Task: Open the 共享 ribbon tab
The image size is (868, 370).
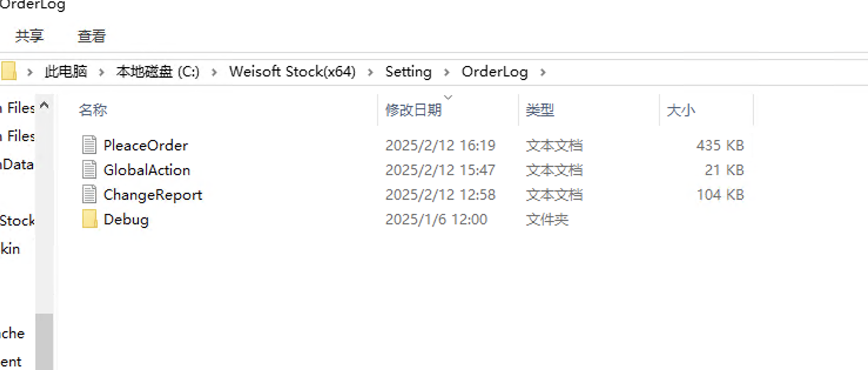Action: click(x=29, y=36)
